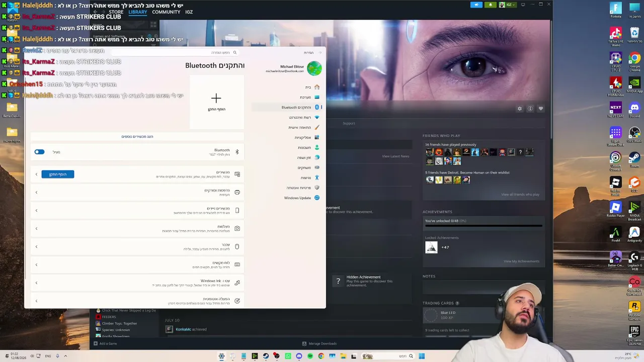Click Steam's game settings gear icon
644x362 pixels.
click(520, 109)
